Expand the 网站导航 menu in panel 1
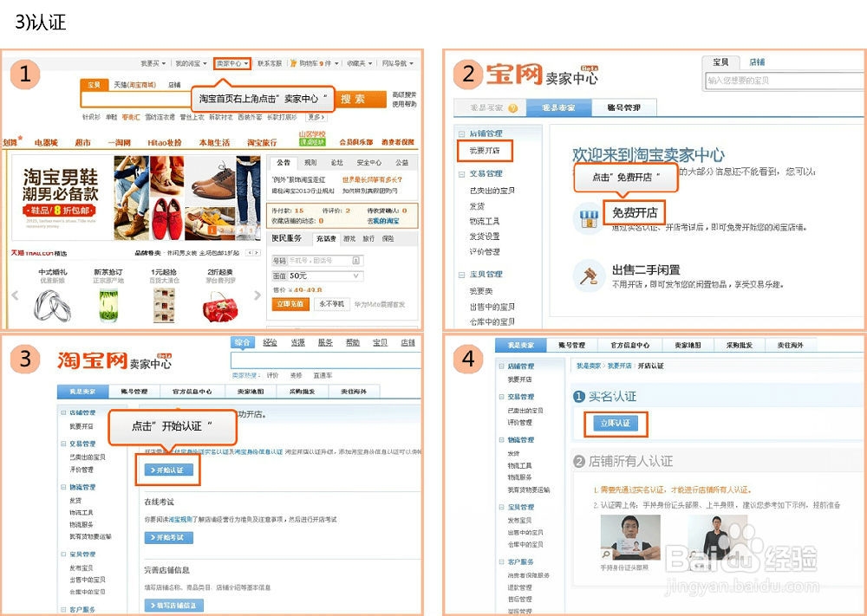Viewport: 867px width, 616px height. click(397, 63)
